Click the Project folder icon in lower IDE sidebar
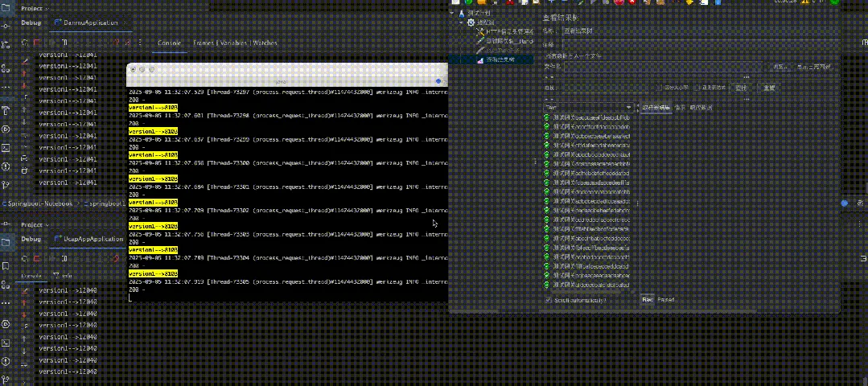The image size is (868, 386). [6, 242]
